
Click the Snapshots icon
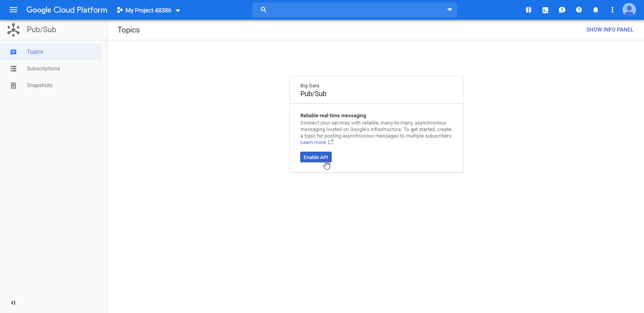tap(13, 86)
